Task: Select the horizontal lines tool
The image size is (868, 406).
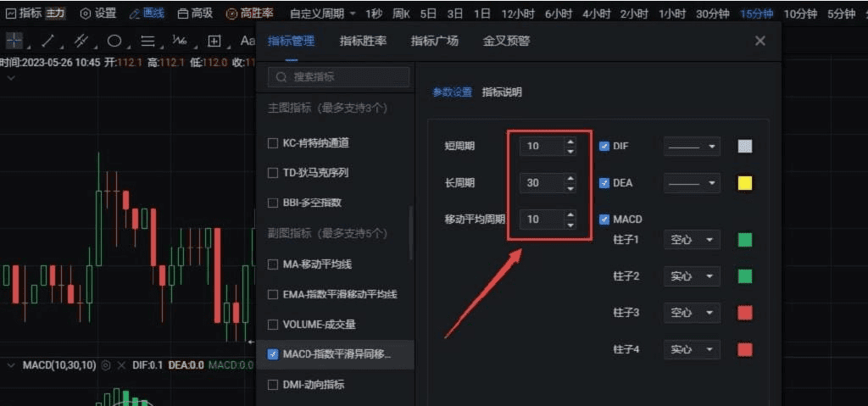Action: 147,41
